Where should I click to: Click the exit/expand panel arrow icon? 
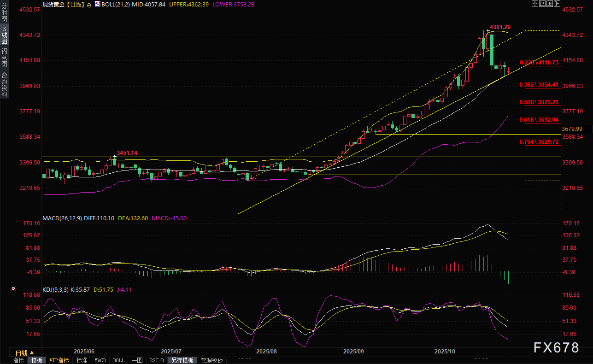[557, 4]
